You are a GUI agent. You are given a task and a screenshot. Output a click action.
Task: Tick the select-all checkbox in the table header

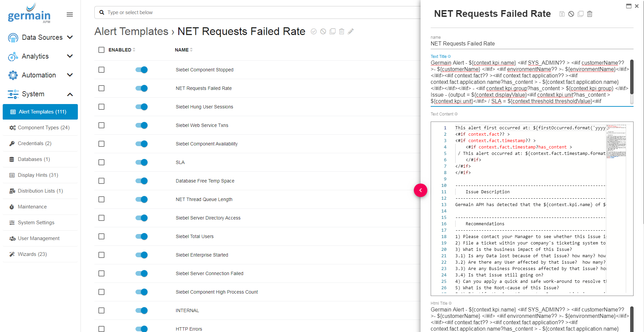(101, 50)
